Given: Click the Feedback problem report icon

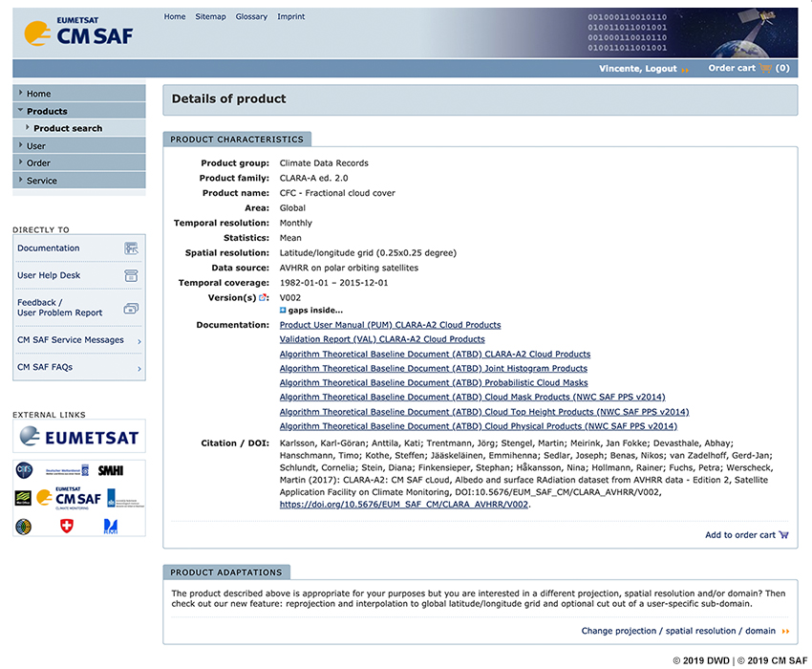Looking at the screenshot, I should 131,309.
